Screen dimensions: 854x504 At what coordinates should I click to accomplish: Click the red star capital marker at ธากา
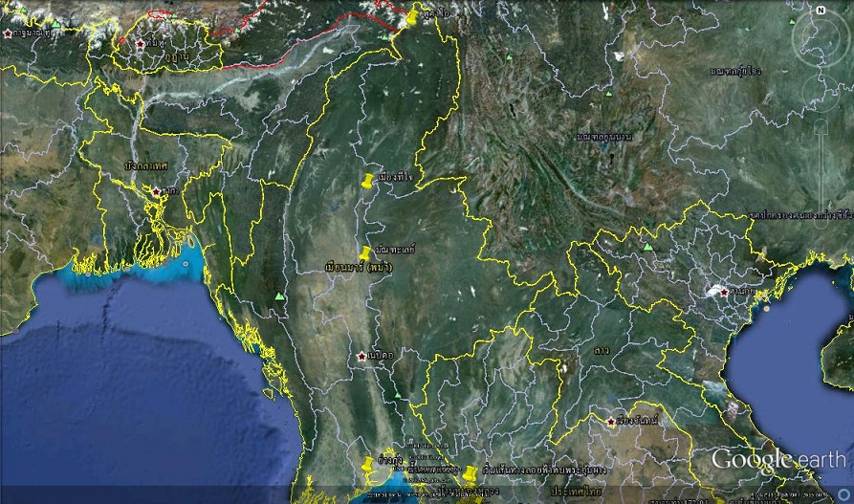pos(156,192)
